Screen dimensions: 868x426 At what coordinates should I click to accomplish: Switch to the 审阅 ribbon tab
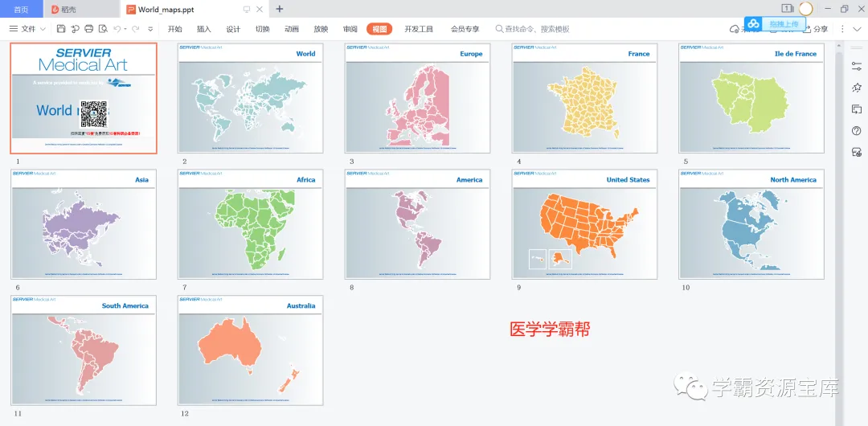click(x=350, y=29)
